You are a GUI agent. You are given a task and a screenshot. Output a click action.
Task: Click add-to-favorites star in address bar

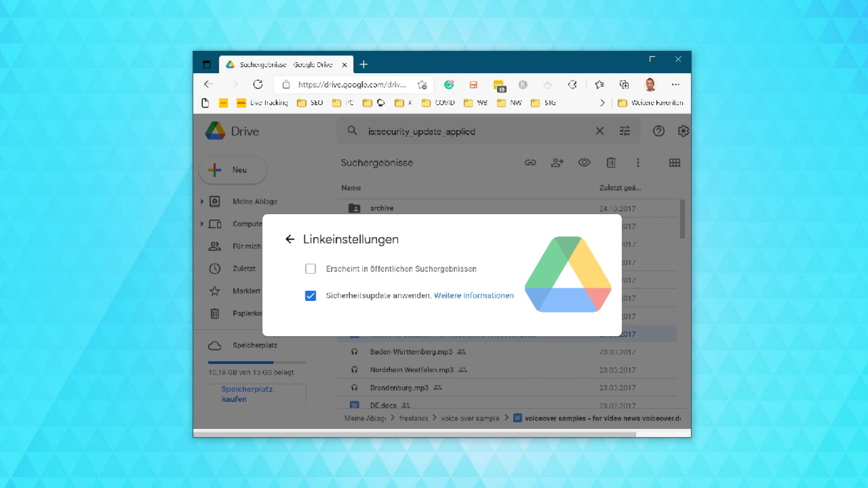coord(422,85)
